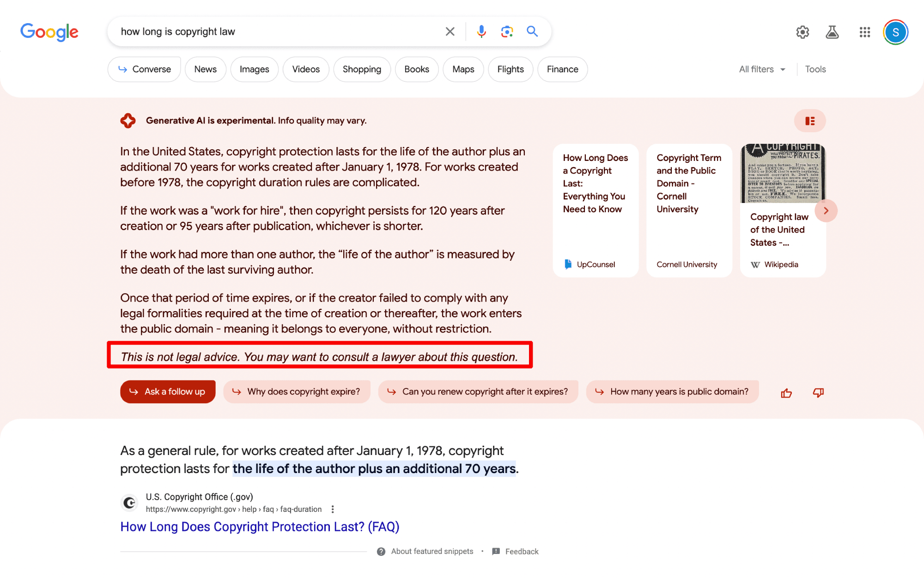The height and width of the screenshot is (578, 924).
Task: Show next source card with arrow
Action: point(826,210)
